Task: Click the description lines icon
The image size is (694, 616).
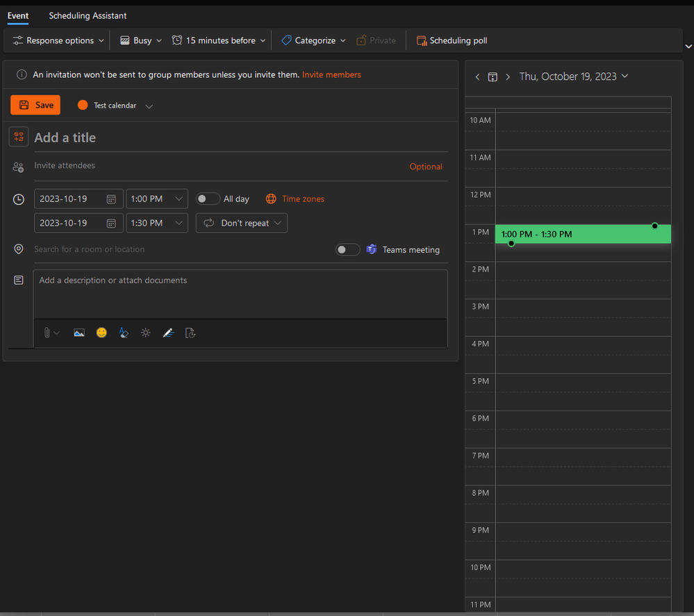Action: coord(19,280)
